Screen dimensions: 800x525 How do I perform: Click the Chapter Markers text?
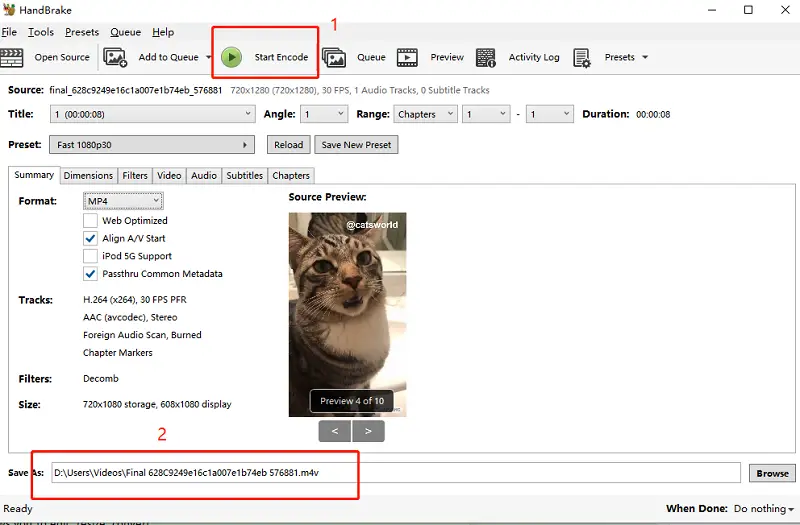coord(118,353)
